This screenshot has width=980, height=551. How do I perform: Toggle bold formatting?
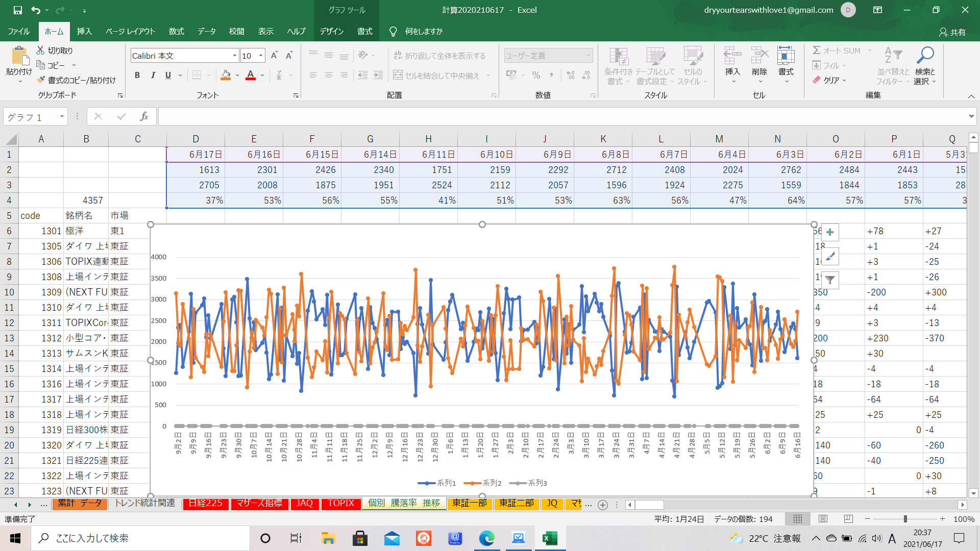(x=137, y=76)
